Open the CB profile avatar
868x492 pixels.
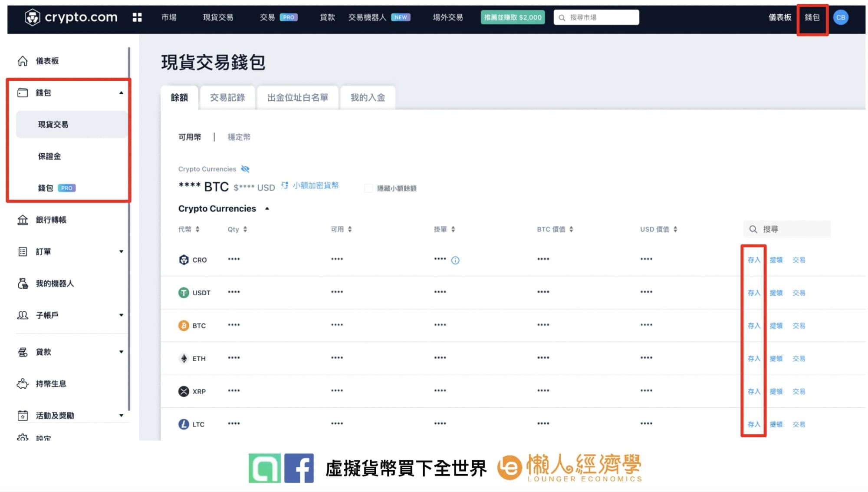pos(841,17)
